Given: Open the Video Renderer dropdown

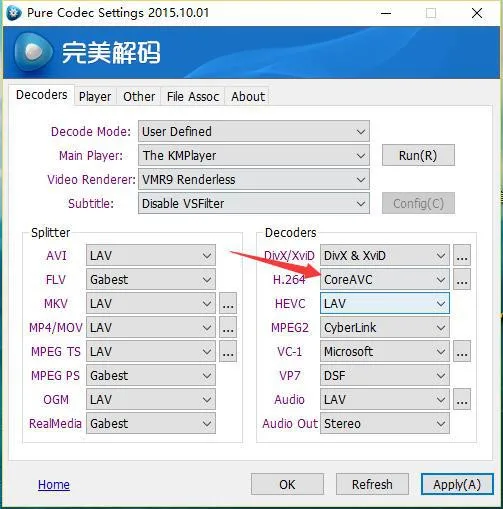Looking at the screenshot, I should pos(254,179).
